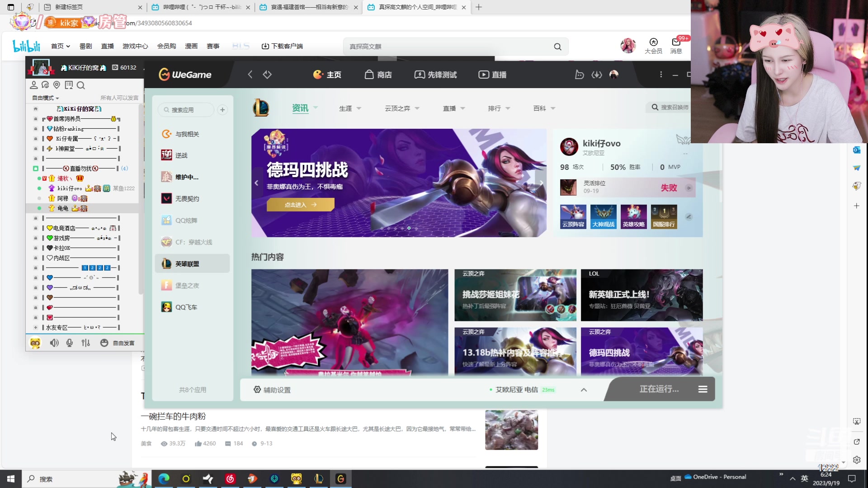
Task: Expand the 水友专区 channel
Action: pos(36,328)
